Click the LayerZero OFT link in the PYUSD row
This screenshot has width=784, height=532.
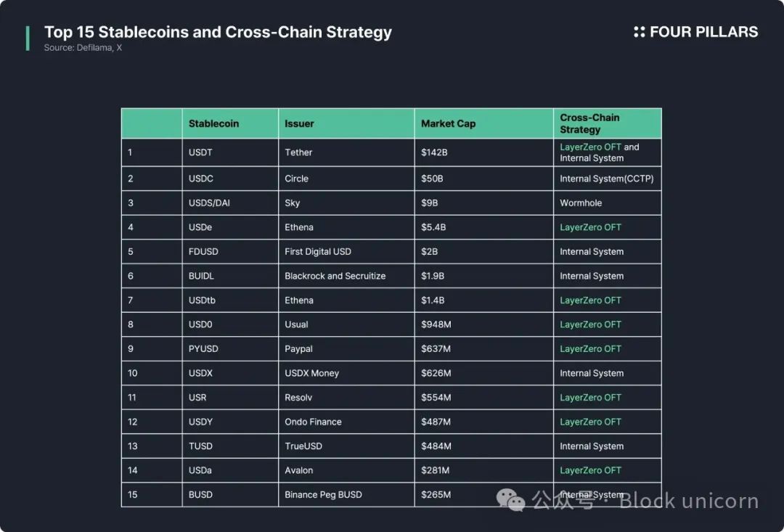[590, 349]
